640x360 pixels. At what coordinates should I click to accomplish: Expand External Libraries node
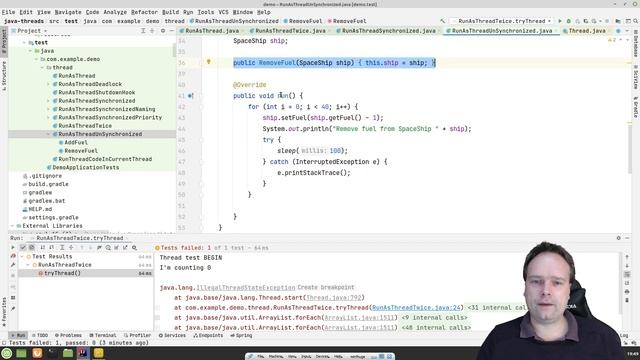coord(12,226)
